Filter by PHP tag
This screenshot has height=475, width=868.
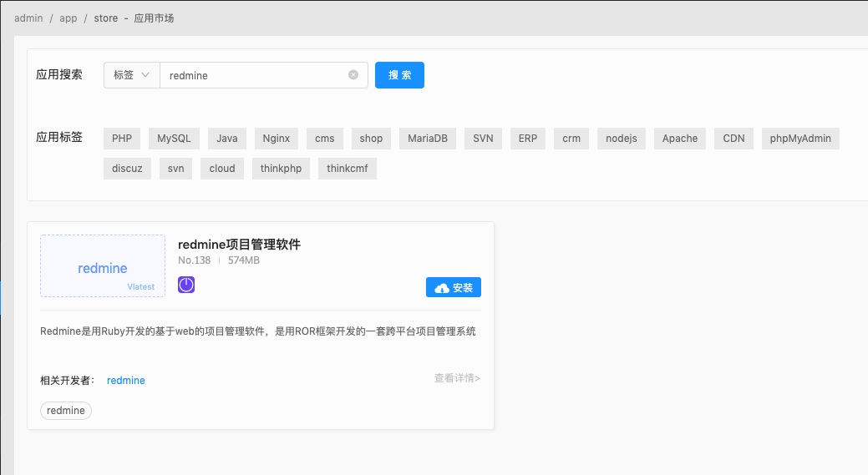tap(122, 139)
